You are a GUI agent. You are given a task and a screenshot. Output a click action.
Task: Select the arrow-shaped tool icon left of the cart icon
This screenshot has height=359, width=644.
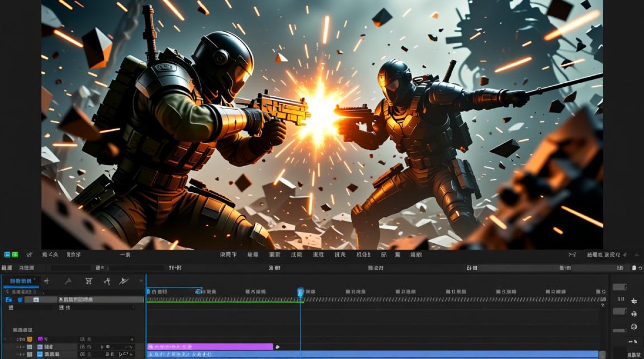[x=68, y=281]
